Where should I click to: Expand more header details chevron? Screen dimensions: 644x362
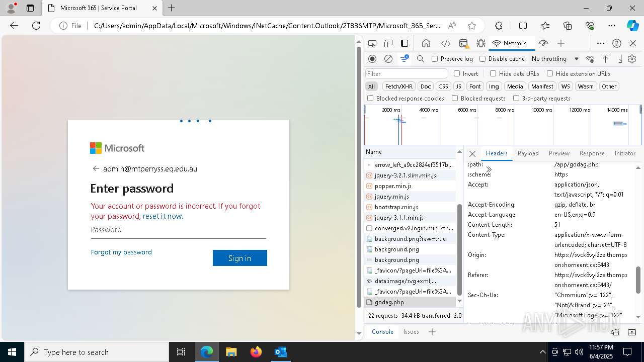[489, 169]
